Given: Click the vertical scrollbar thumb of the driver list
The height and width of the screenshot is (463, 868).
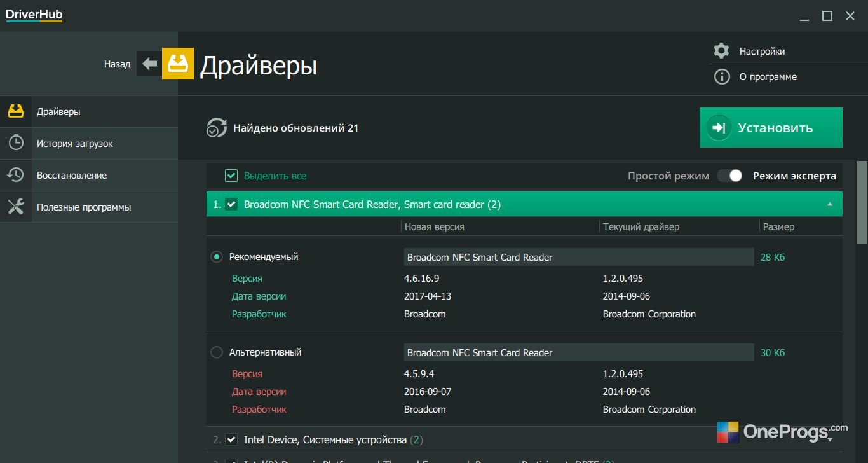Looking at the screenshot, I should (x=862, y=202).
